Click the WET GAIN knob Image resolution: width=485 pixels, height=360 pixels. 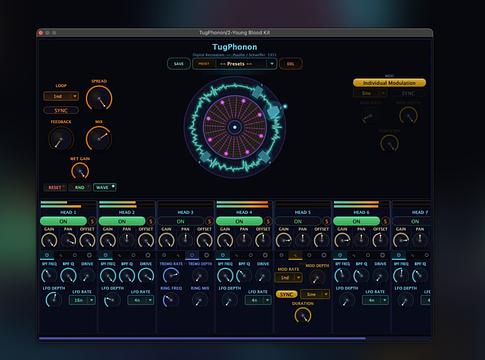[x=80, y=171]
